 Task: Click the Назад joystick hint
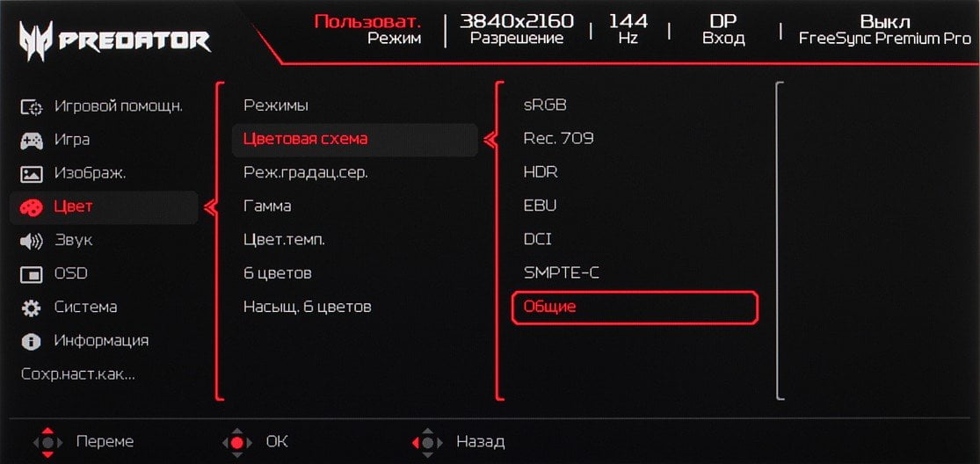click(458, 442)
